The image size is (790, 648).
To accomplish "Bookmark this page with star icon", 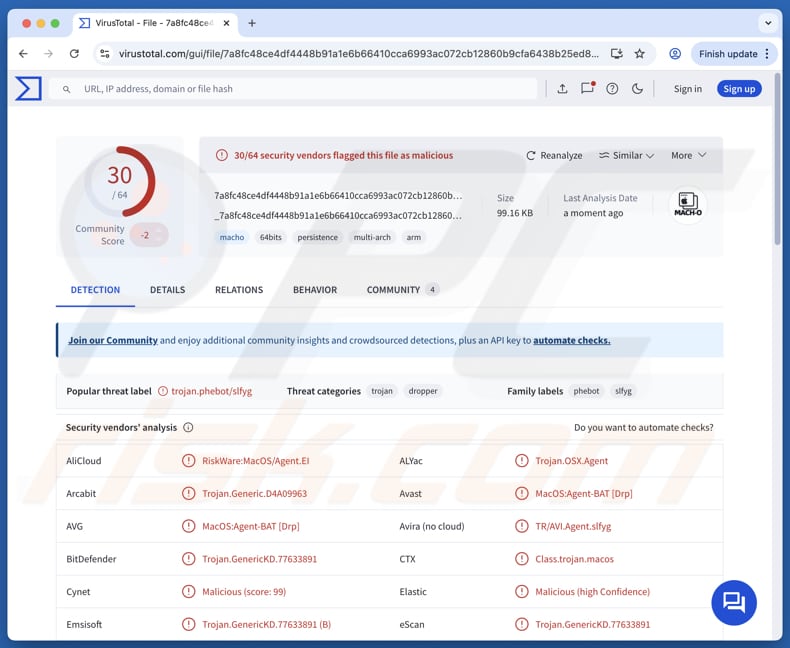I will [639, 54].
